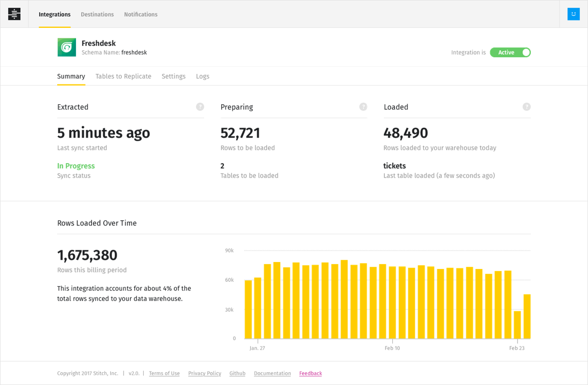Click the Freshdesk integration logo
Image resolution: width=588 pixels, height=385 pixels.
click(x=67, y=48)
